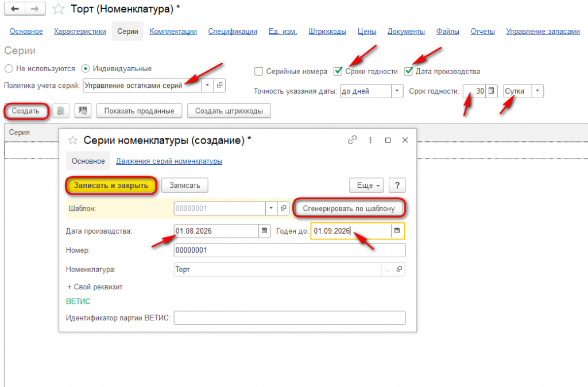Open calendar for Дата производства field
The width and height of the screenshot is (588, 387).
point(264,231)
